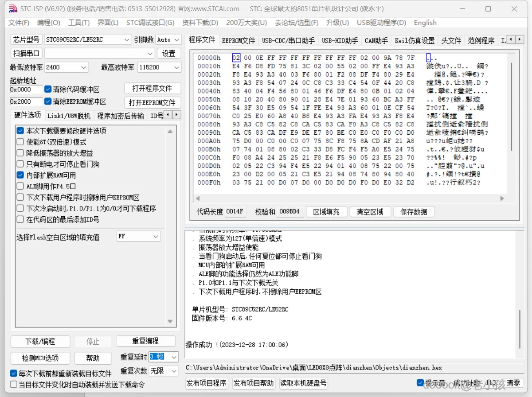Switch to the EEPROM文件 tab

click(239, 39)
